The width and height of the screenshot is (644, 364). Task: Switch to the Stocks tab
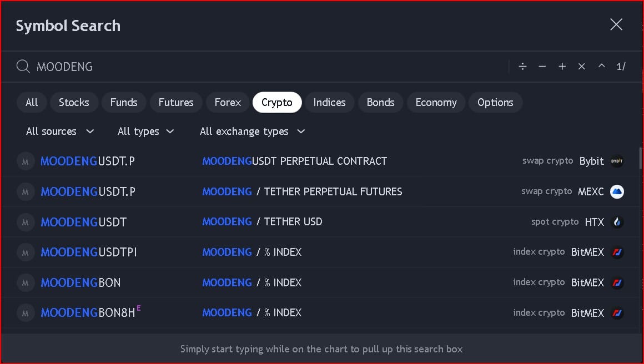point(74,103)
